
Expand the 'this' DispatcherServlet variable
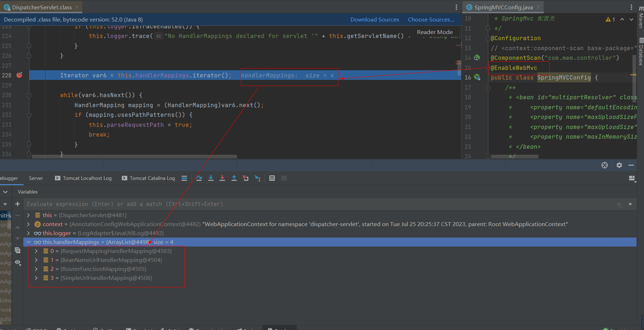[28, 215]
